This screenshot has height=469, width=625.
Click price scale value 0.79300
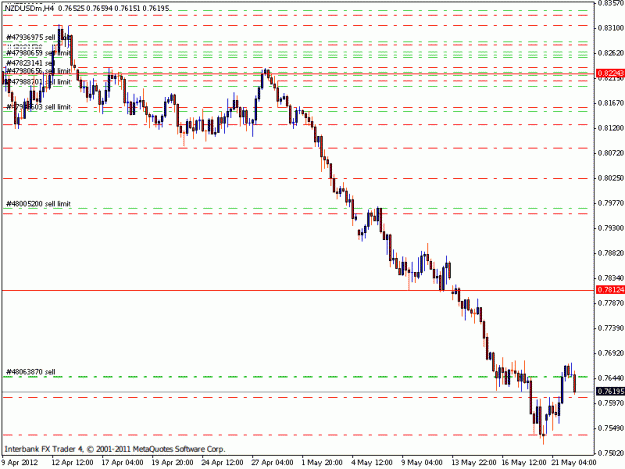611,228
